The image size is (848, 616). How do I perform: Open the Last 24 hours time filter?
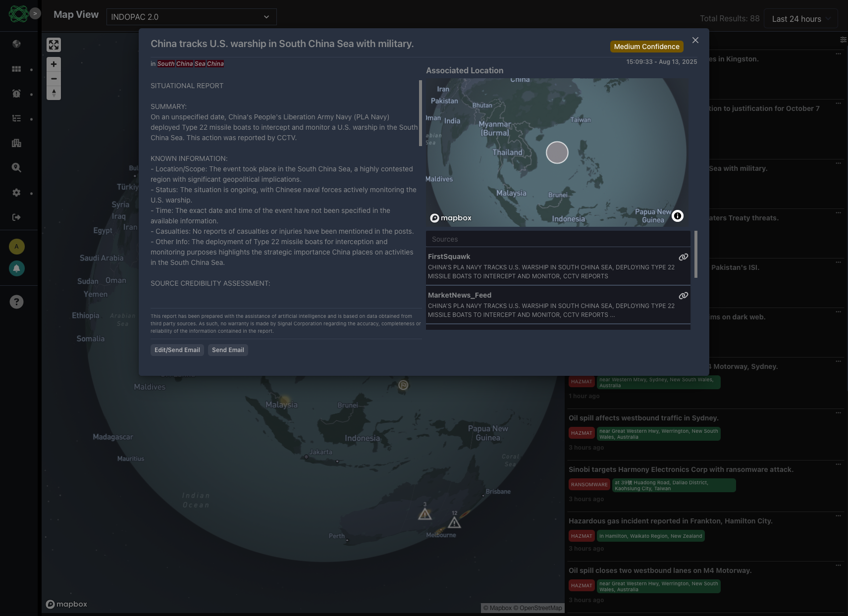click(801, 19)
